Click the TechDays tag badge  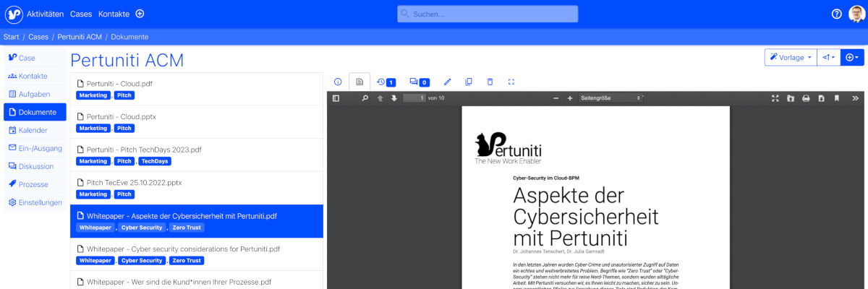[156, 161]
